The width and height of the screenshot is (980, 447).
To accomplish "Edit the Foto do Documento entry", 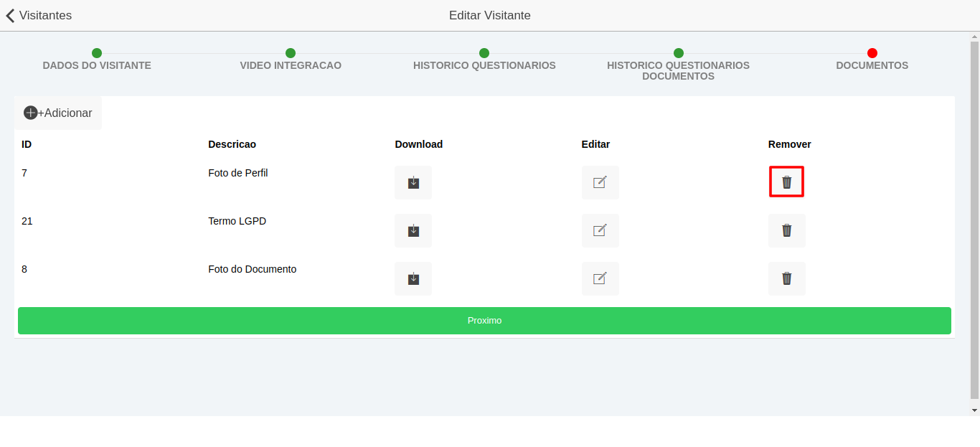I will click(x=600, y=278).
